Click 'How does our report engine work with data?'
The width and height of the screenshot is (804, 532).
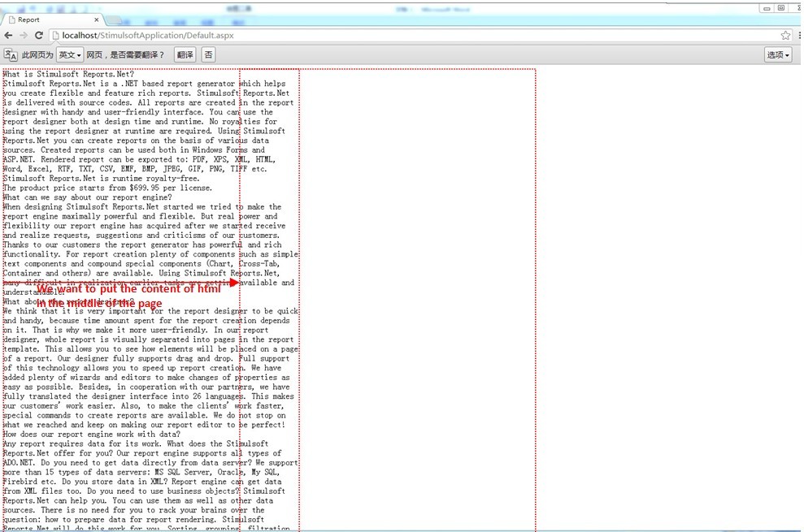click(x=91, y=434)
